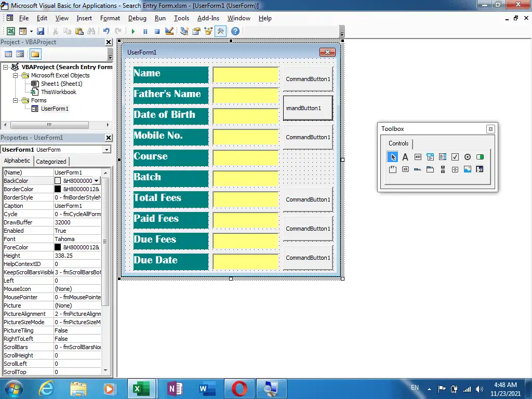Select the CommandButton1 beside the Name field
Viewport: 532px width, 399px height.
(x=308, y=79)
